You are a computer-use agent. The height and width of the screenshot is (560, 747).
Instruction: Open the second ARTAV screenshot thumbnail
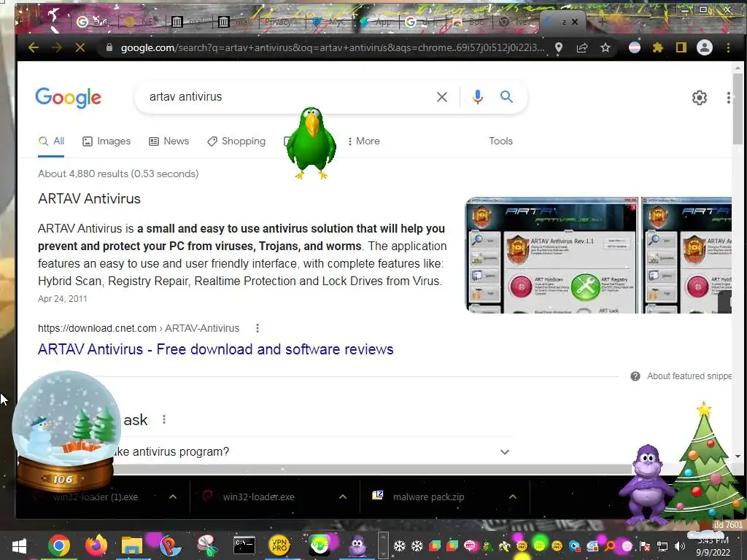point(686,255)
